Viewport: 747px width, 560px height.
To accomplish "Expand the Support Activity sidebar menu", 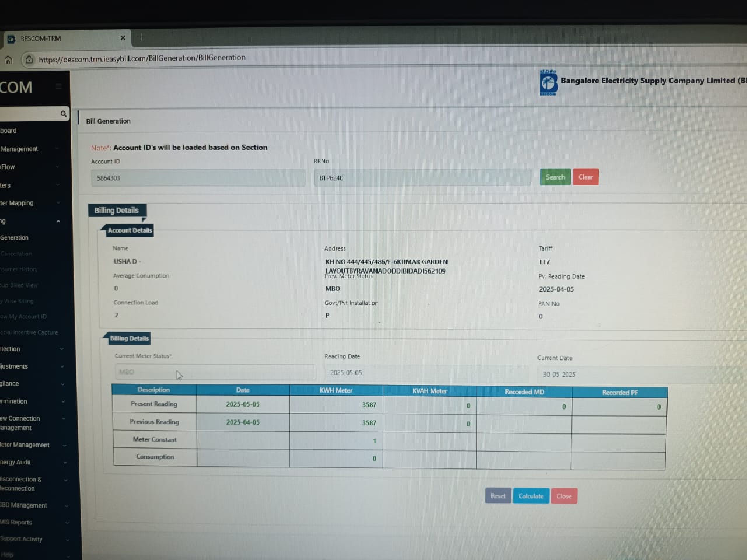I will pos(34,539).
